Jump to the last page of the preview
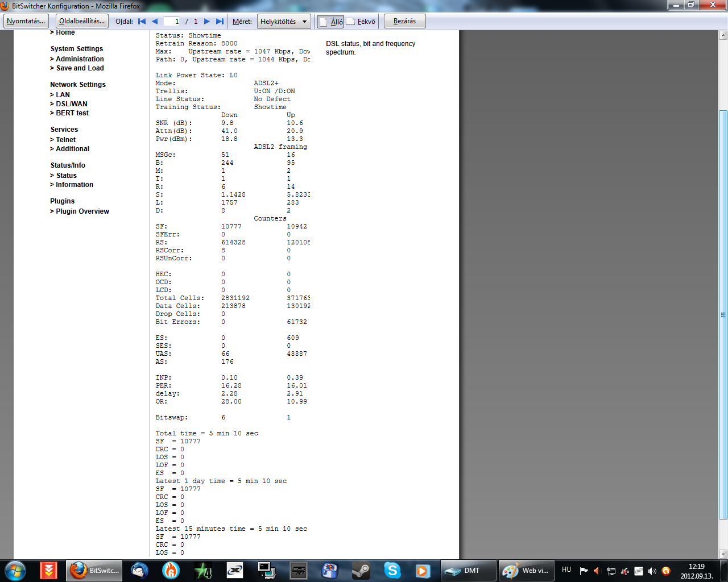The height and width of the screenshot is (582, 728). 220,22
